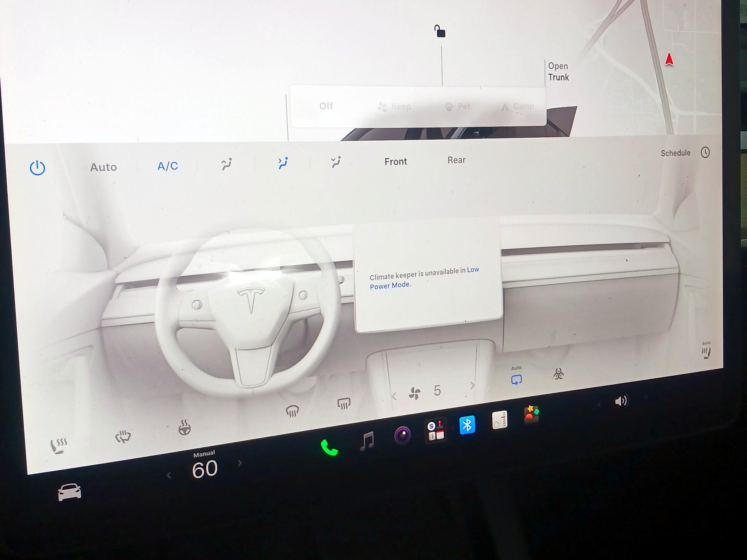This screenshot has width=747, height=560.
Task: Turn off climate with the power icon
Action: pos(37,168)
